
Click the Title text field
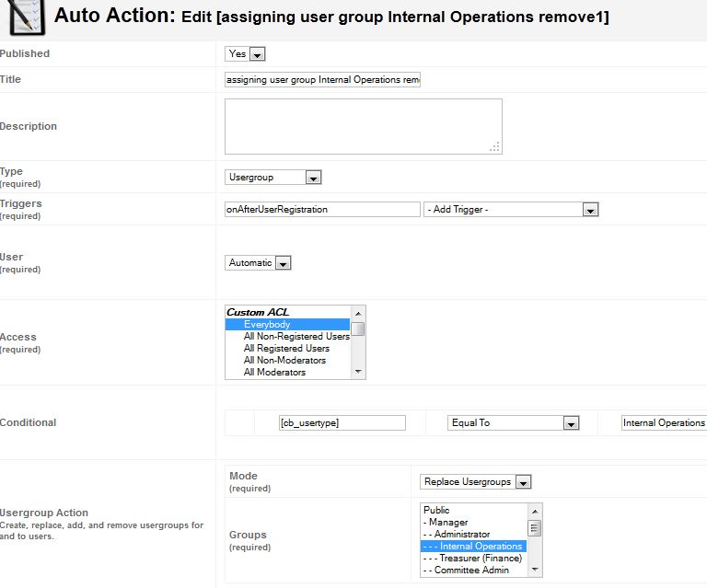322,80
